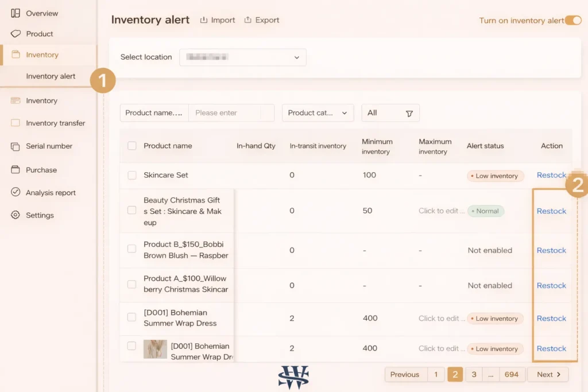Click Restock for the Skincare Set
The width and height of the screenshot is (588, 392).
(x=551, y=175)
